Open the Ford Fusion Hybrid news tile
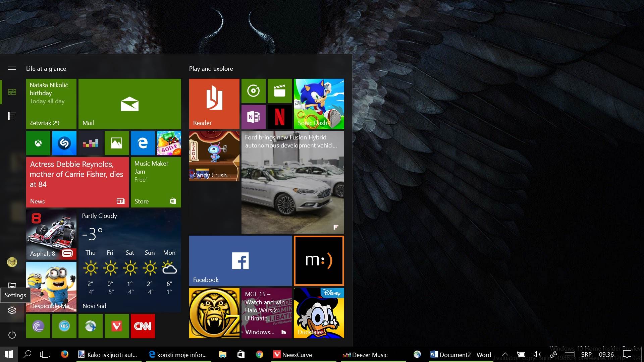 [x=292, y=182]
